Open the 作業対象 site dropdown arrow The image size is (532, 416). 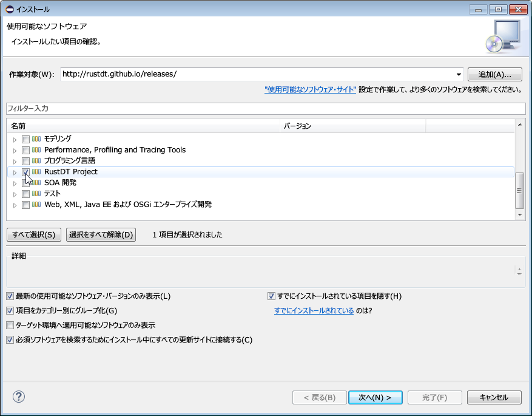[x=459, y=74]
